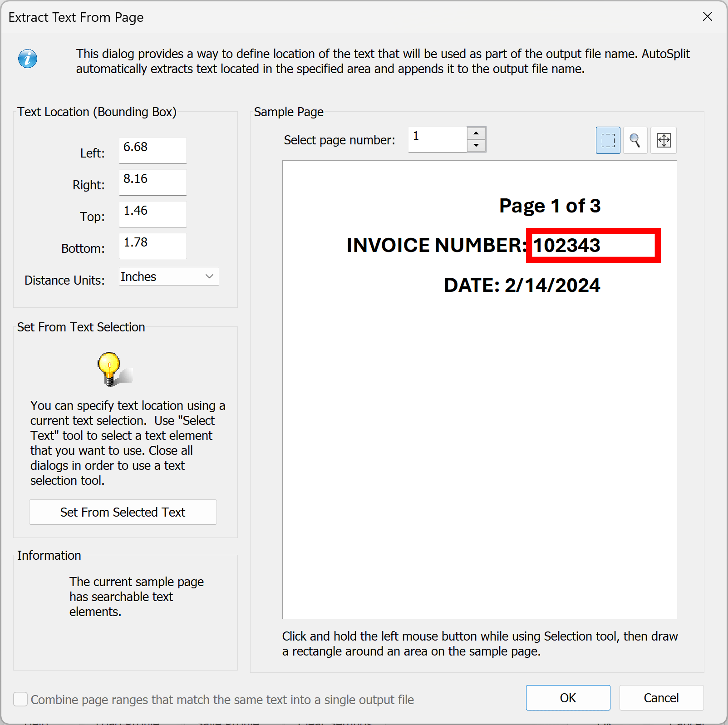The image size is (728, 725).
Task: Edit the Bottom value showing 1.78
Action: click(152, 246)
